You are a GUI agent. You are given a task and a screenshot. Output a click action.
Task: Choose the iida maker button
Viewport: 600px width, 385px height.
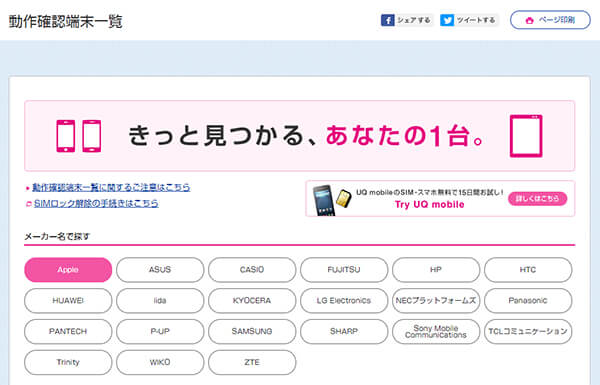[160, 301]
